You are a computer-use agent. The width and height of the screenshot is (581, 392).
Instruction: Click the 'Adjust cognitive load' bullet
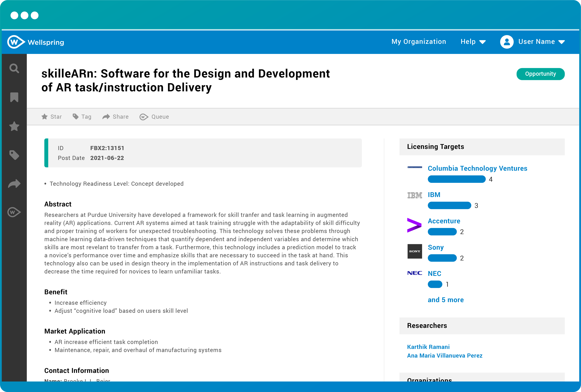click(121, 311)
